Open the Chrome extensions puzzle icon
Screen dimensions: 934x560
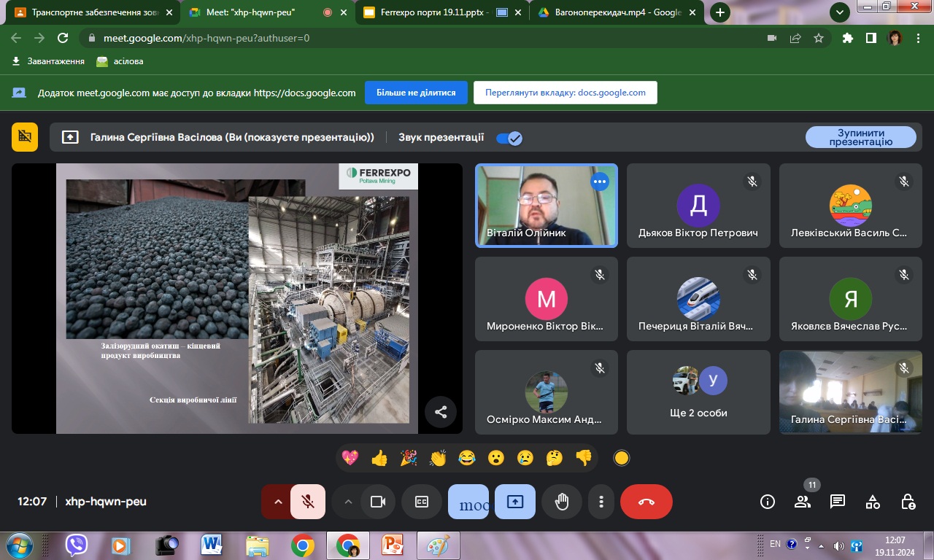pos(847,38)
